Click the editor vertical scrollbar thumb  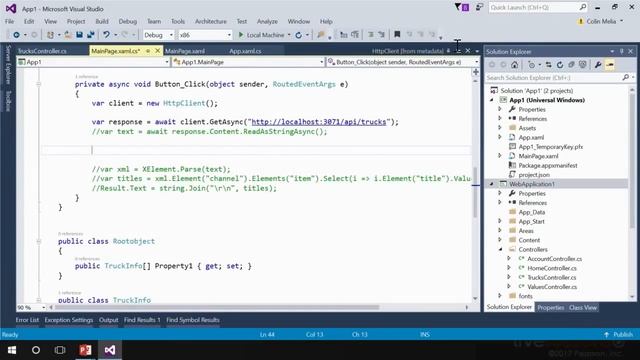point(475,192)
